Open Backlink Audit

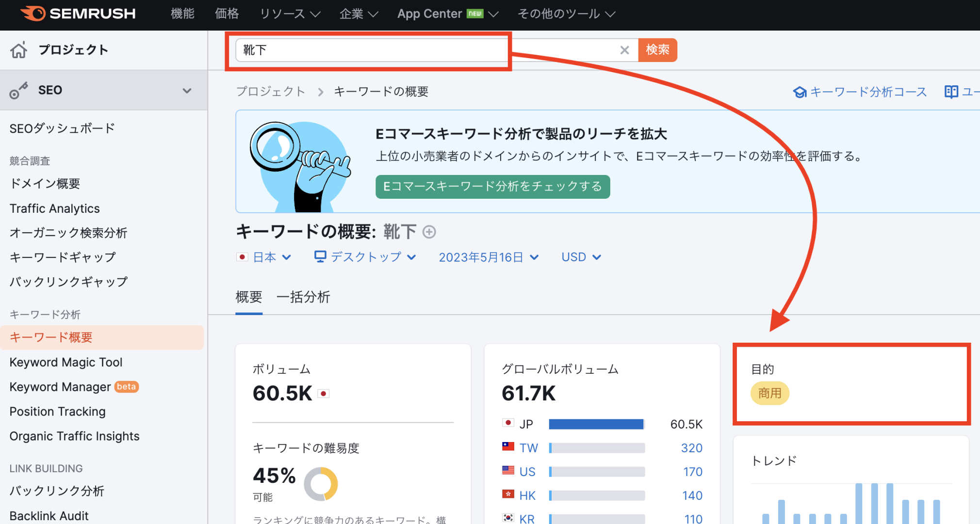[x=49, y=516]
